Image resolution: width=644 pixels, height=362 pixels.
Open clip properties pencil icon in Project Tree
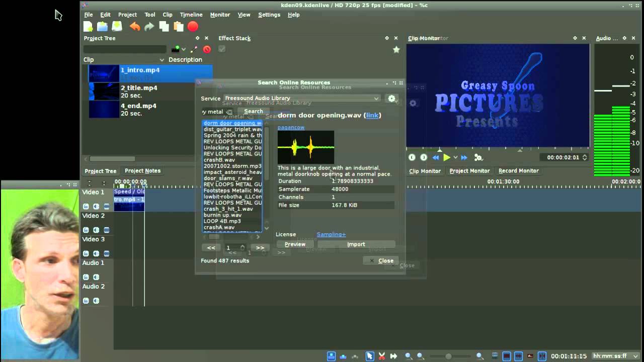pyautogui.click(x=194, y=49)
